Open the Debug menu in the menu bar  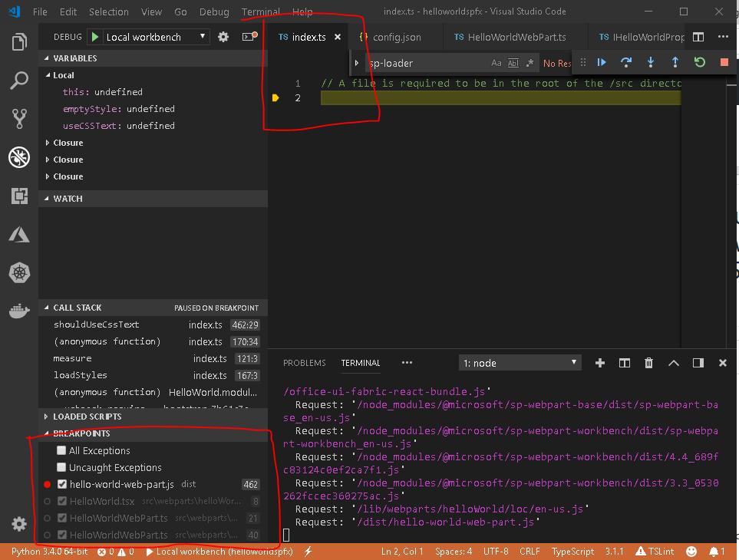tap(213, 12)
